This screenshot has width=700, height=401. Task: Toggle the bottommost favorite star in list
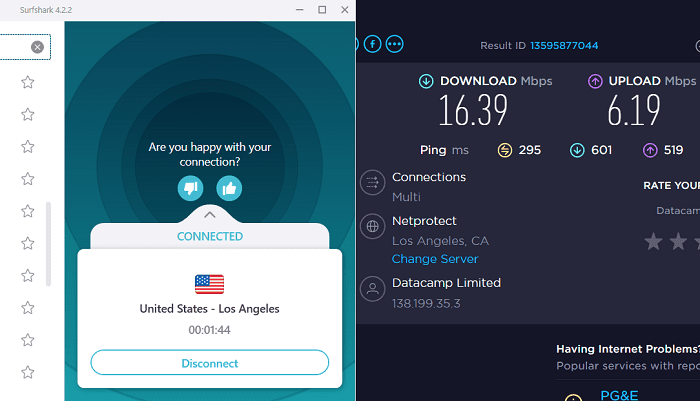28,372
